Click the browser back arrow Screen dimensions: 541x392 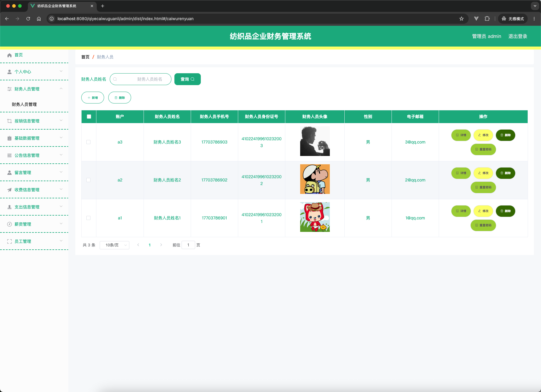(x=7, y=19)
